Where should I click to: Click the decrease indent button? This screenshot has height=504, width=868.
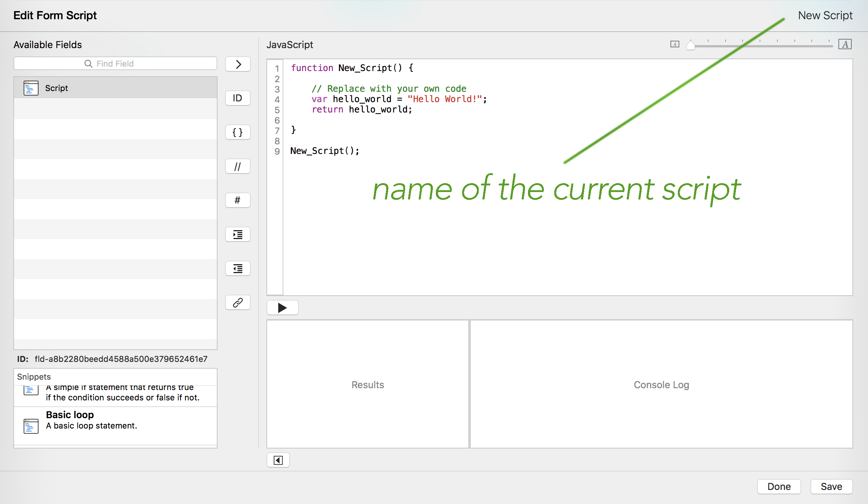(238, 268)
